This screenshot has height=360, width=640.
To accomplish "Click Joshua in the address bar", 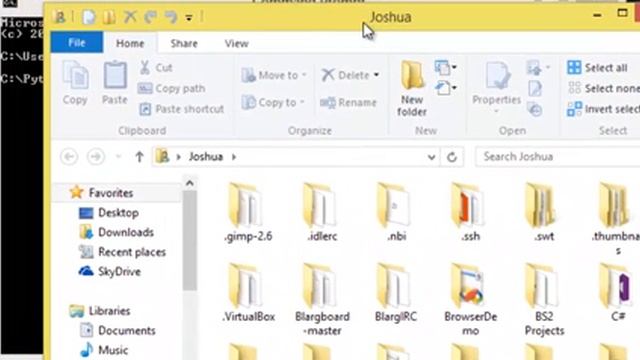I will tap(206, 157).
